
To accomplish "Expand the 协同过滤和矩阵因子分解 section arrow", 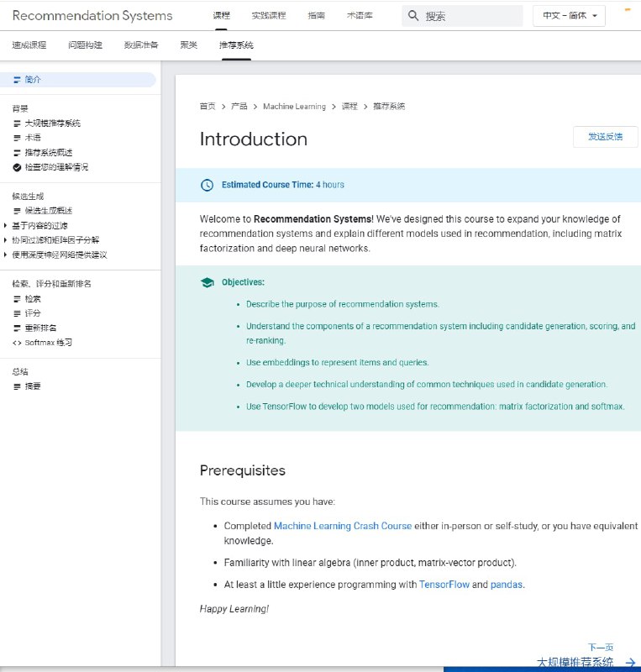I will 5,240.
